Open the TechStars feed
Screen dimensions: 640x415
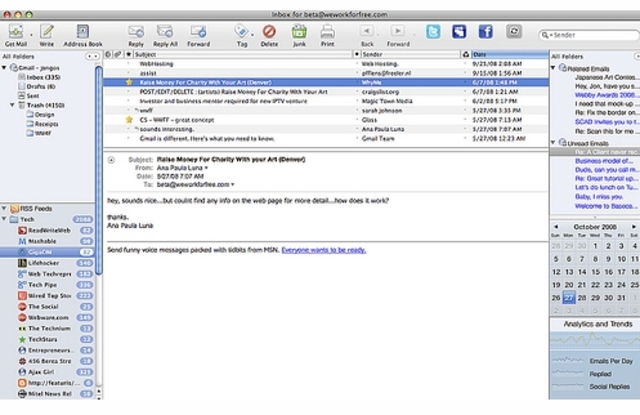click(x=42, y=340)
